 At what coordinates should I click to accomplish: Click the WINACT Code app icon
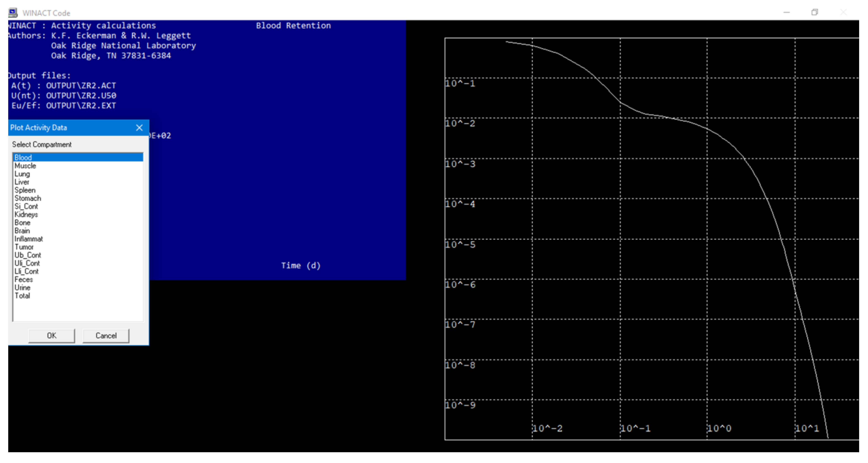click(x=13, y=13)
